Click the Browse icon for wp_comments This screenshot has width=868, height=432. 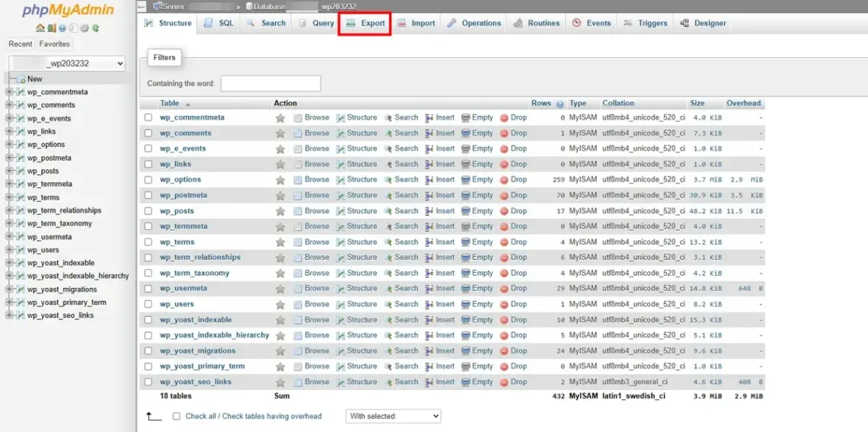[x=298, y=133]
